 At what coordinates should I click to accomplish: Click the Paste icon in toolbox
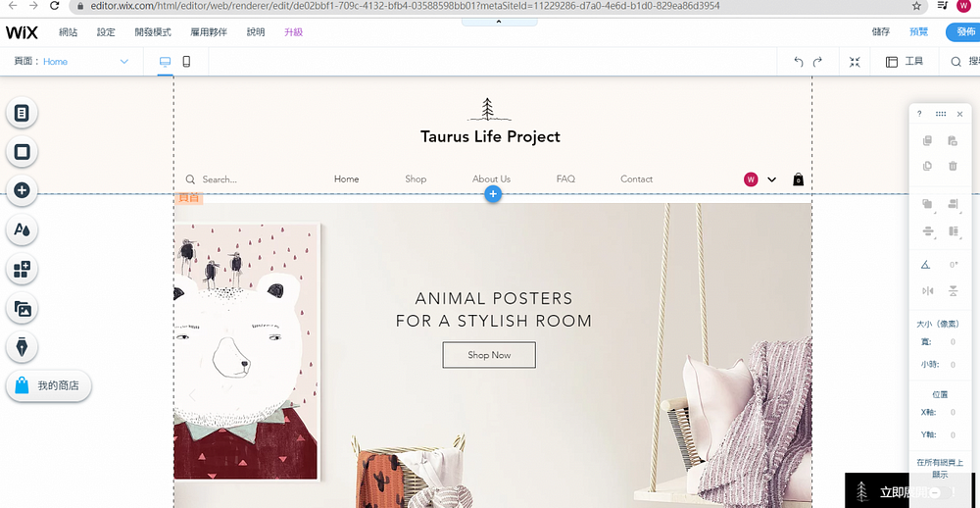[x=954, y=141]
